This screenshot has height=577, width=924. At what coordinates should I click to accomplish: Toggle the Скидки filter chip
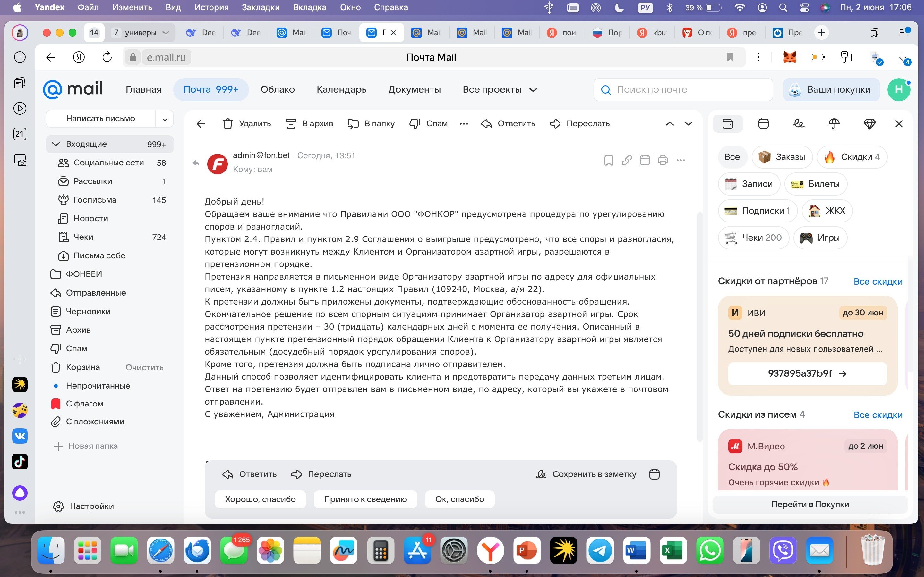[x=852, y=157]
